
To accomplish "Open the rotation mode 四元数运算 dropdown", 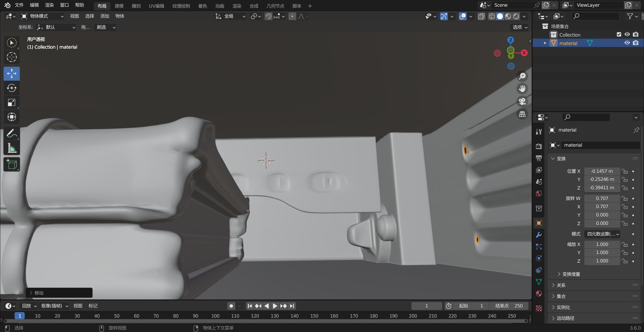I will 603,234.
